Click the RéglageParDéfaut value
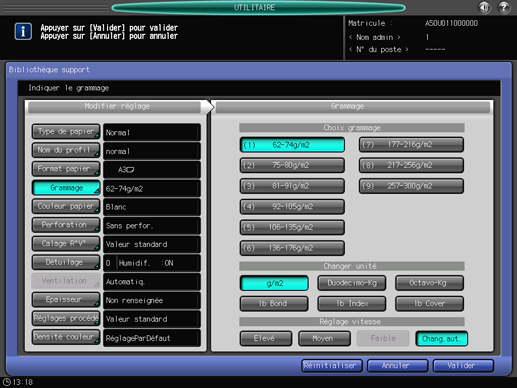Screen dimensions: 517x388 click(152, 338)
